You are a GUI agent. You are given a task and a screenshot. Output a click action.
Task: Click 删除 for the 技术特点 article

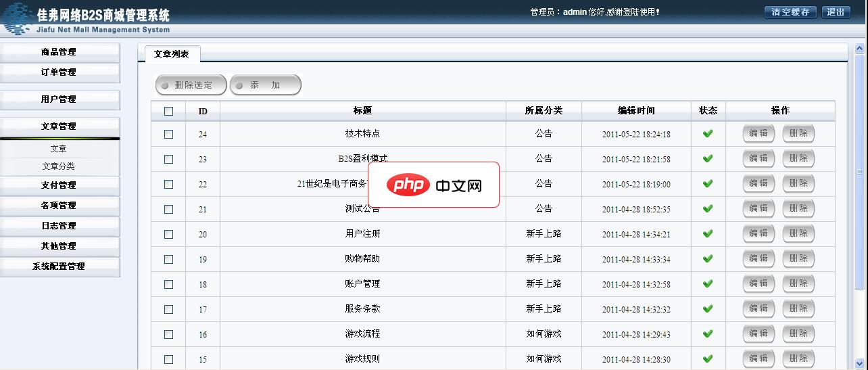(x=798, y=133)
